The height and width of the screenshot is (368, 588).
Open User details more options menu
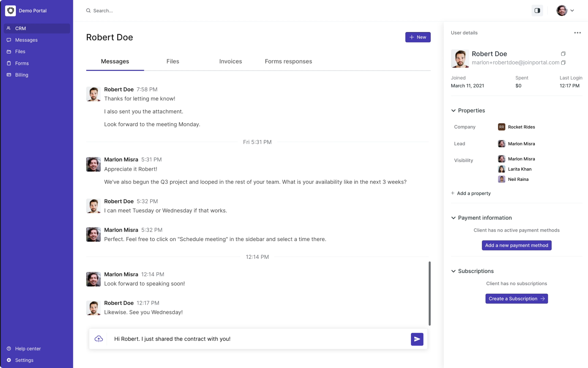tap(577, 33)
